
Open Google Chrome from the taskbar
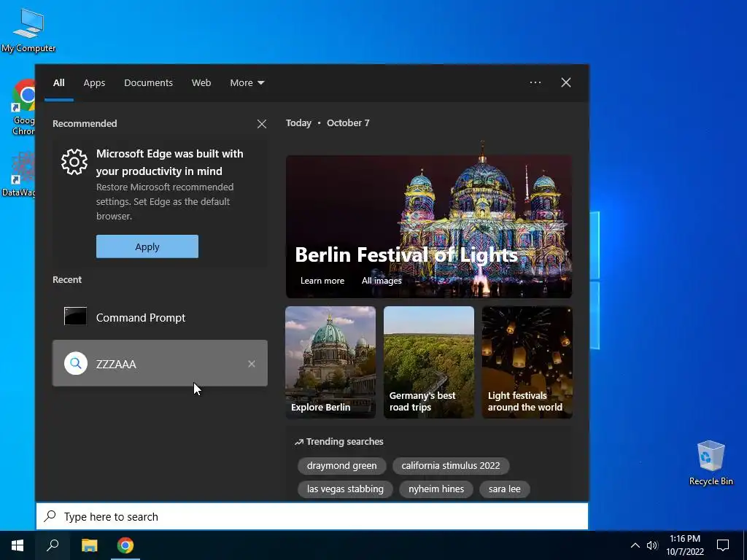click(125, 545)
